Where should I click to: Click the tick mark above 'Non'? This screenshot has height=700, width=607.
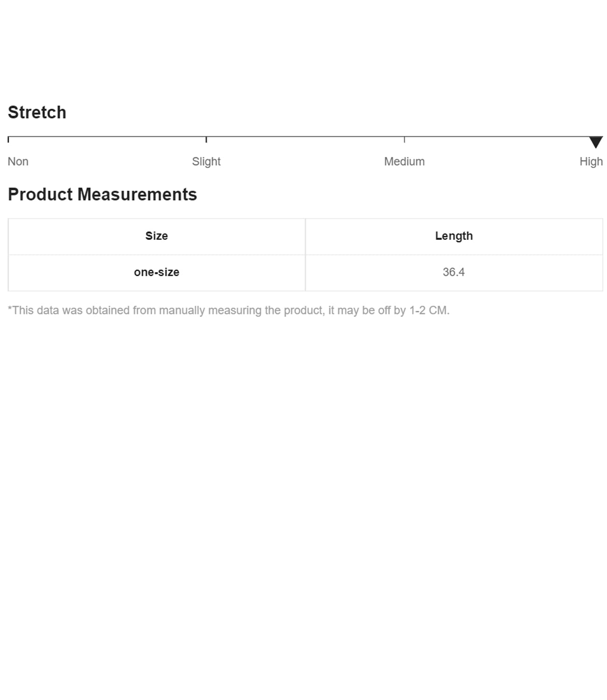pos(8,139)
